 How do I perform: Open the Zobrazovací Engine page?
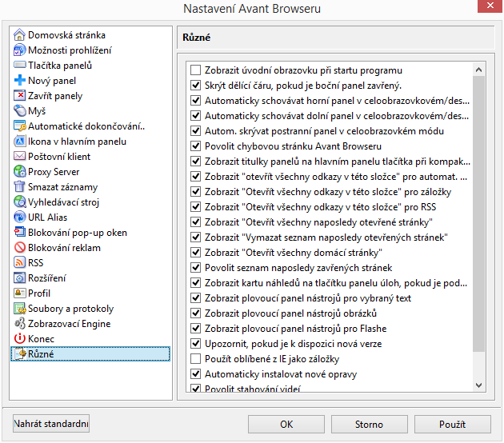(x=69, y=324)
